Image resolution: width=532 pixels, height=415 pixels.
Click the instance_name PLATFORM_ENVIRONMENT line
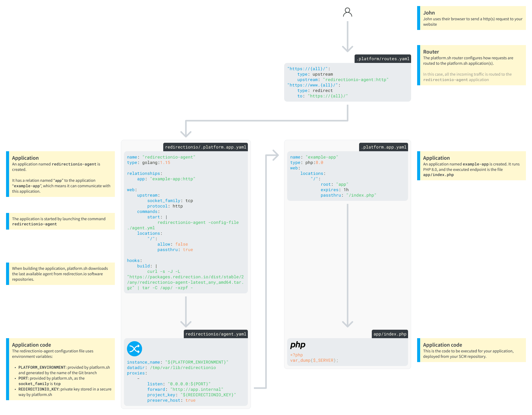pyautogui.click(x=178, y=362)
